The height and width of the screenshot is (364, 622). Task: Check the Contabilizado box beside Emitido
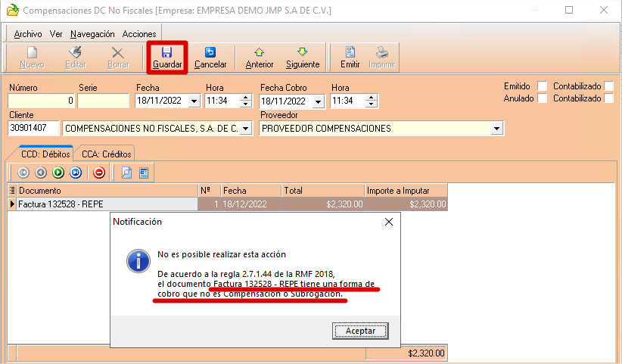click(x=609, y=86)
